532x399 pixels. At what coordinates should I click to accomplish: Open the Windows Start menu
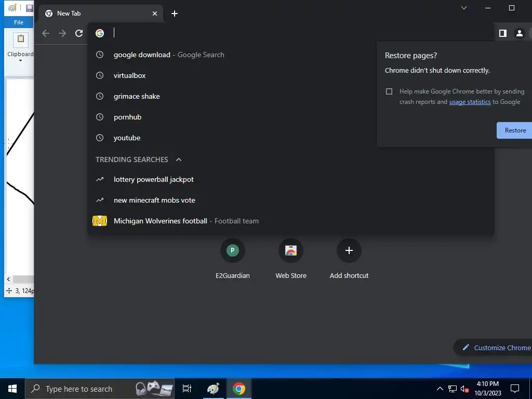click(12, 389)
